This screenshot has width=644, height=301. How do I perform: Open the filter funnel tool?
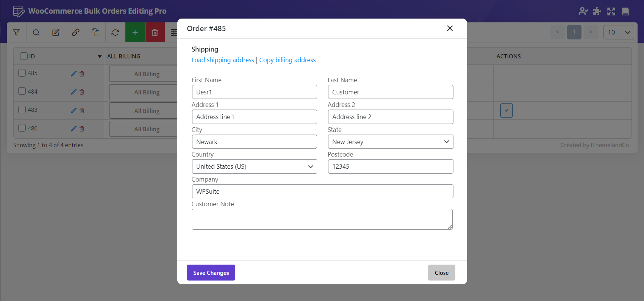pyautogui.click(x=16, y=33)
